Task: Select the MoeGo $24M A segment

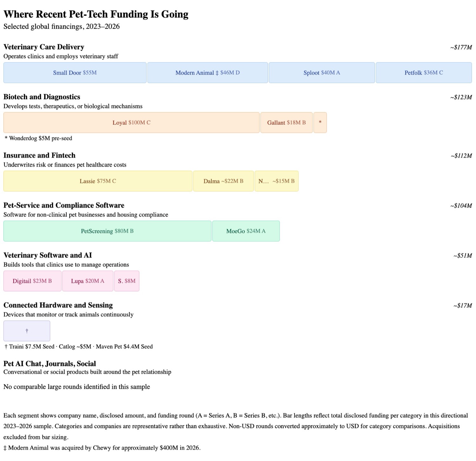Action: (246, 231)
